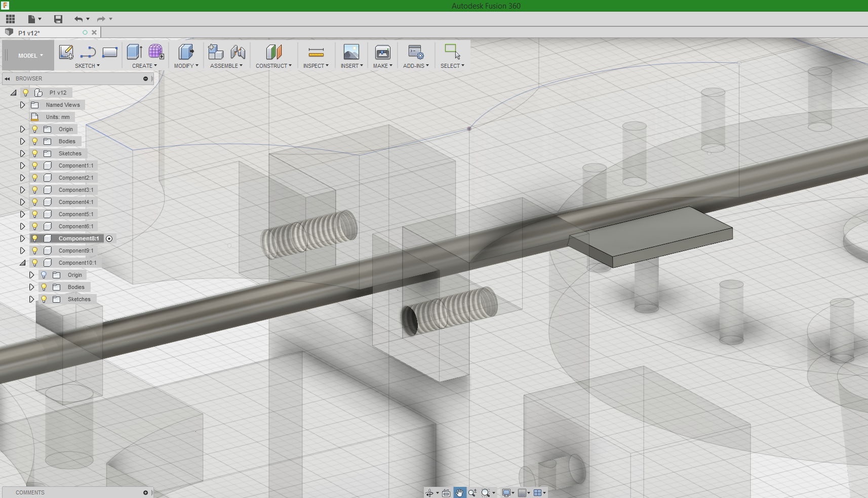
Task: Click the Press Pull icon in Modify
Action: (186, 52)
